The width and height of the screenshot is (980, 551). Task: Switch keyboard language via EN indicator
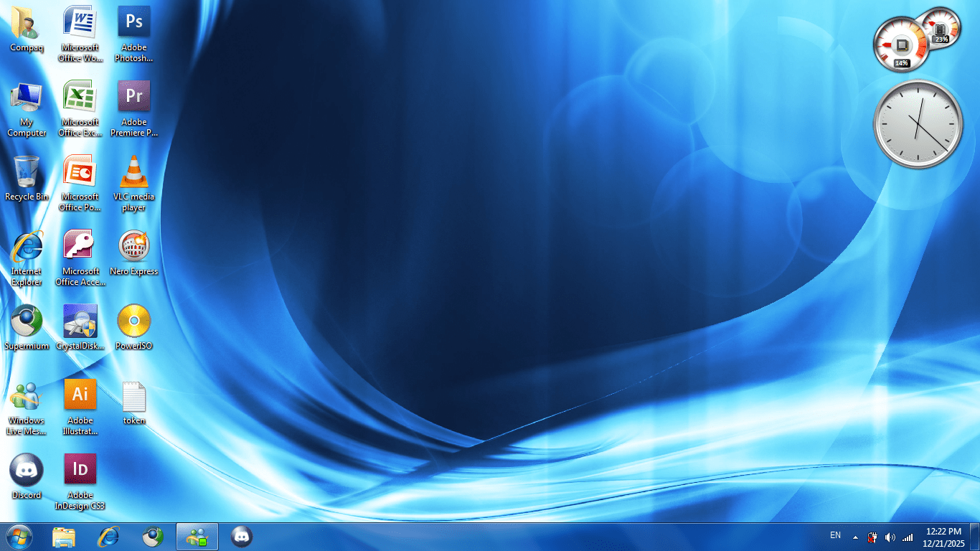point(834,536)
